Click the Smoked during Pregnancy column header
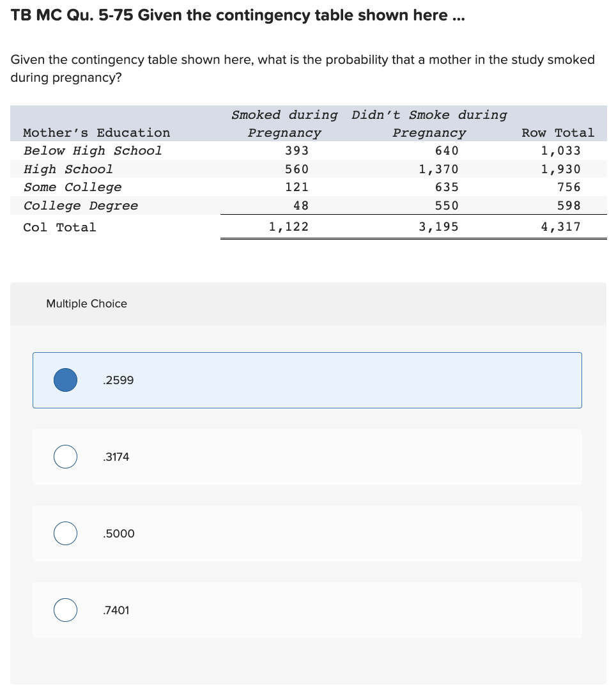Image resolution: width=616 pixels, height=696 pixels. [x=284, y=123]
